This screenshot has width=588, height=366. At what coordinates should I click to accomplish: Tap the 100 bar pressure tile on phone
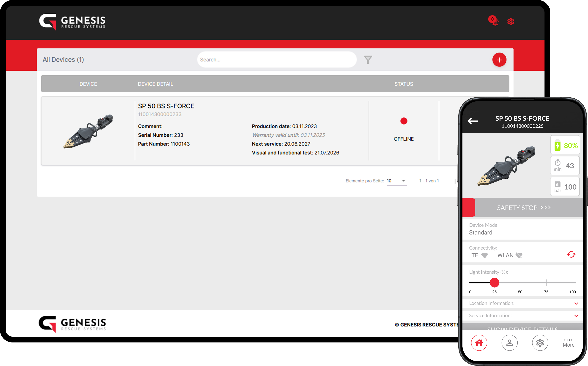[x=565, y=187]
